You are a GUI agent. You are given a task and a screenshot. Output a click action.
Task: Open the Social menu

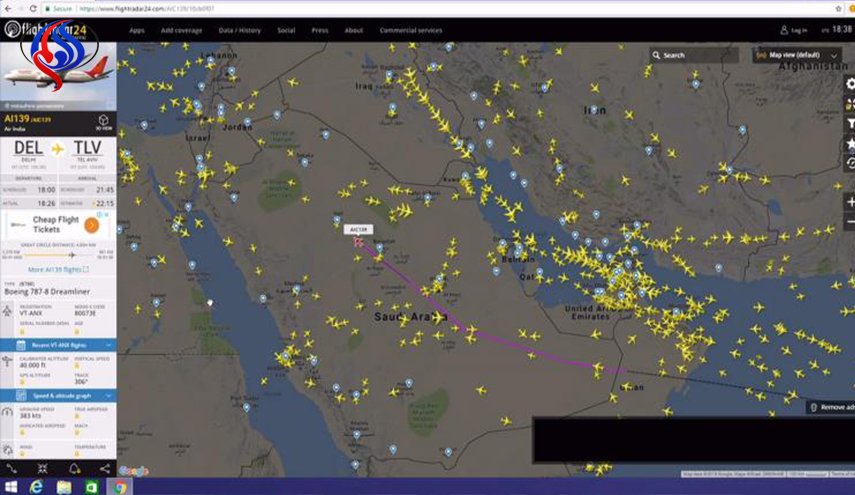pos(286,31)
